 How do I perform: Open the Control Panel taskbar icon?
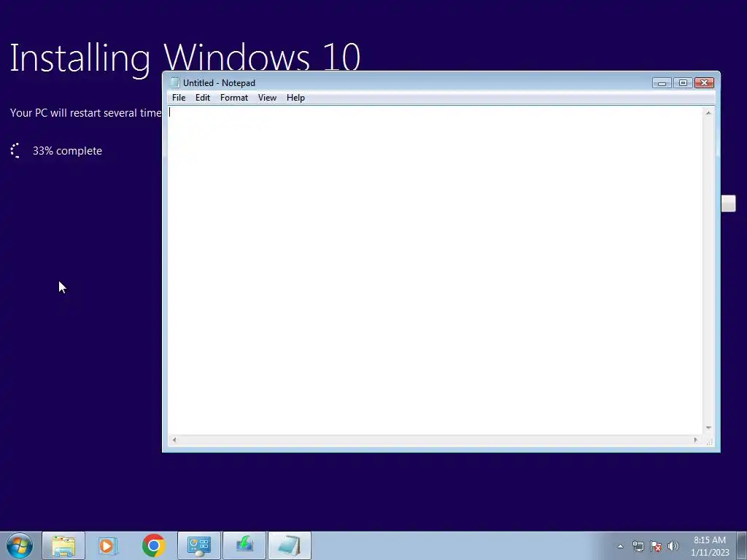point(199,545)
